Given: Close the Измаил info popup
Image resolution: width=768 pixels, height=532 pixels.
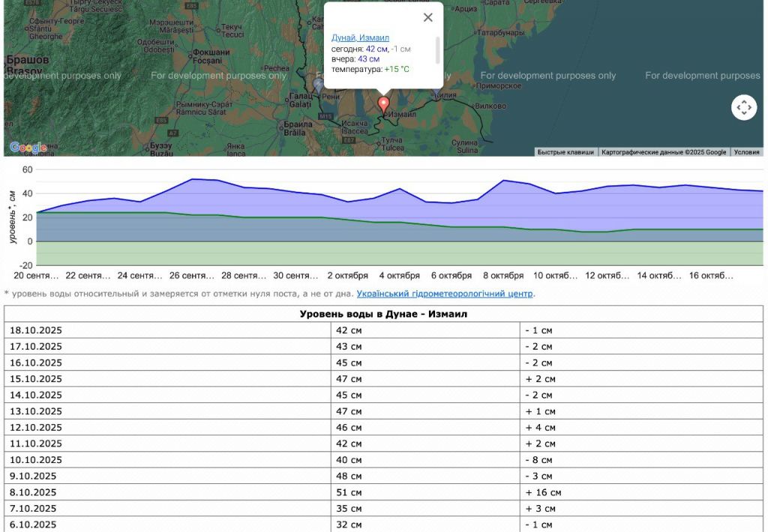Looking at the screenshot, I should click(427, 17).
